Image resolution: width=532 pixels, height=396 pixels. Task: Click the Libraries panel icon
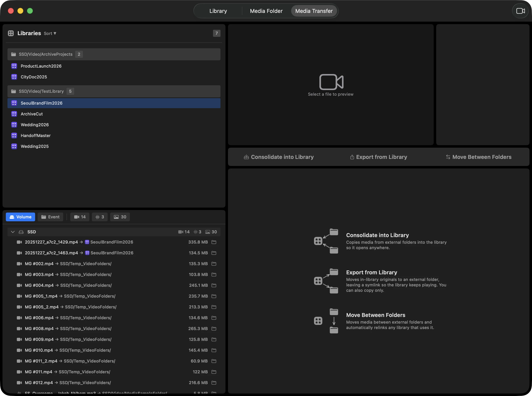[x=11, y=33]
